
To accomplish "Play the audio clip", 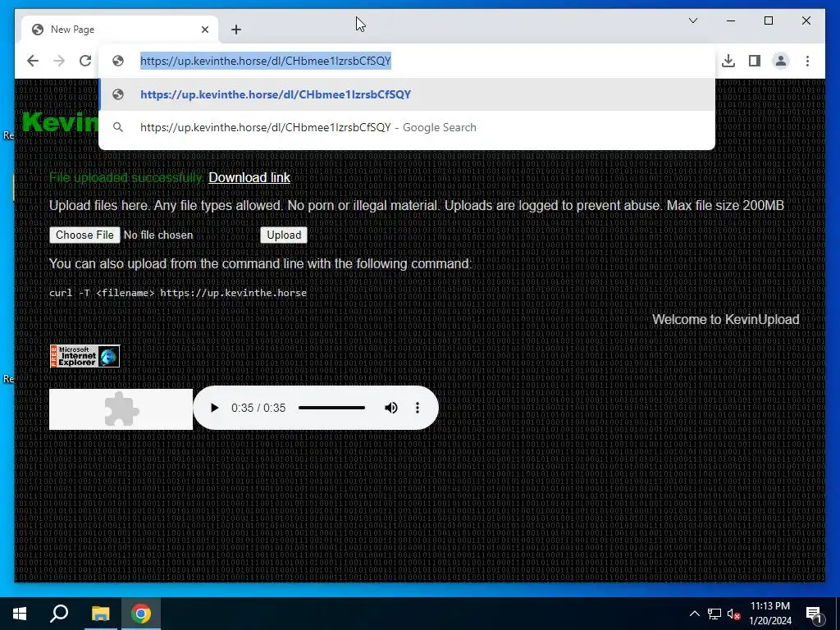I will (214, 408).
